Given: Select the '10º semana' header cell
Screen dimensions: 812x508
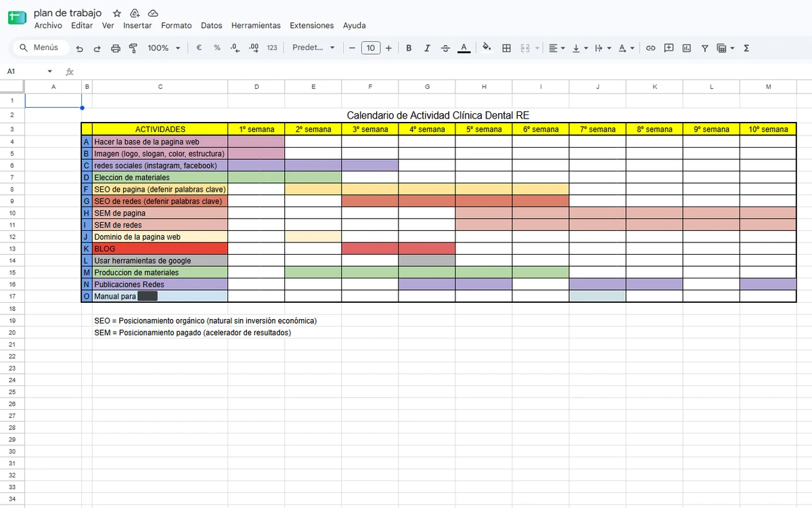Looking at the screenshot, I should pos(768,129).
